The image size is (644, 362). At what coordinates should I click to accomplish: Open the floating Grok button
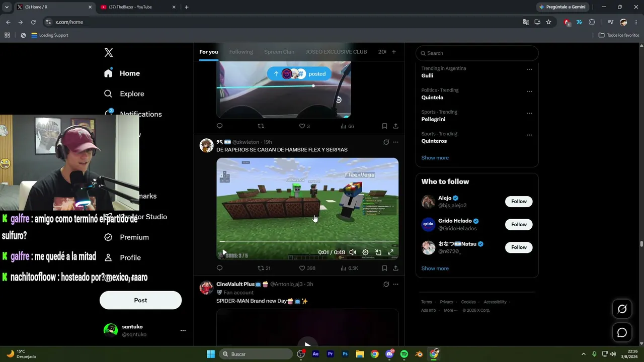coord(622,309)
